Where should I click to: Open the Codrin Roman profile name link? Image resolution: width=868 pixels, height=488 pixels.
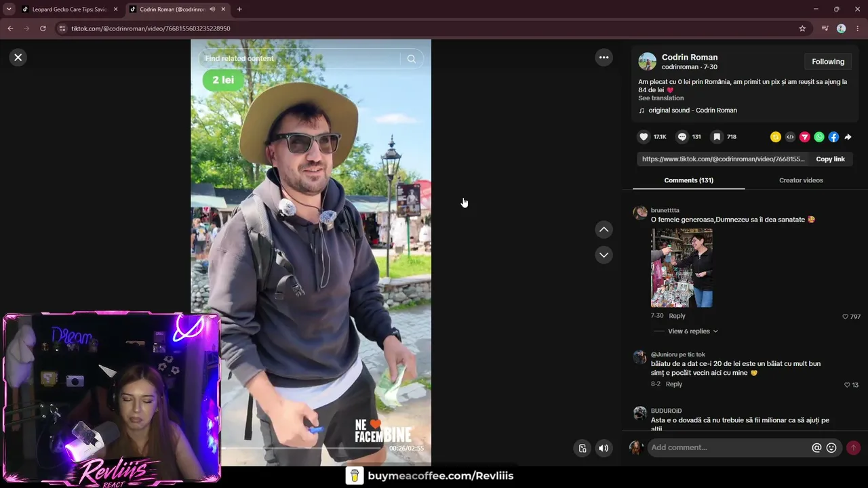click(x=690, y=58)
